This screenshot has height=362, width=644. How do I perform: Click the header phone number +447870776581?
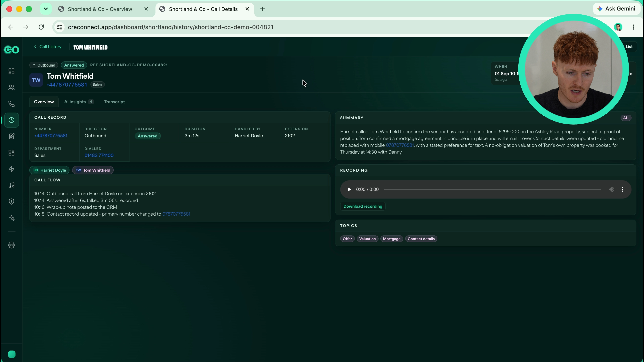point(67,85)
